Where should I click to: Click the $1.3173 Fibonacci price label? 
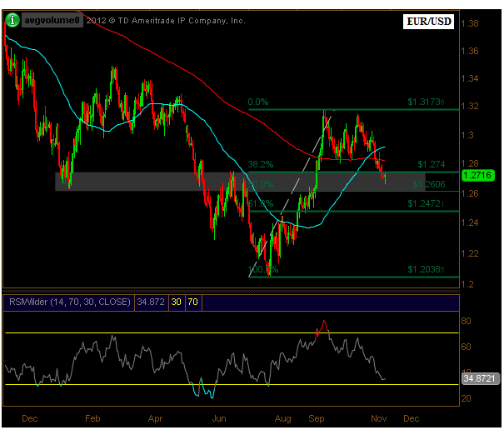[x=427, y=102]
